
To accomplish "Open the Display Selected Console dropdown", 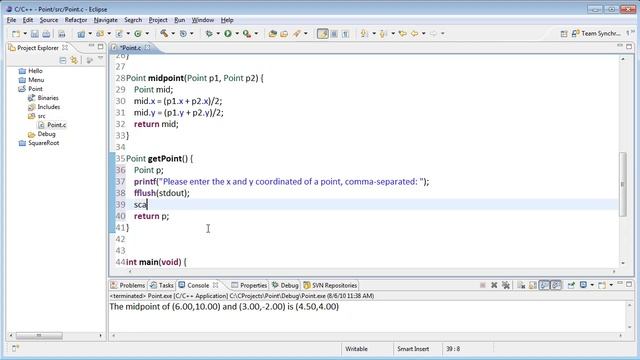I will (592, 285).
